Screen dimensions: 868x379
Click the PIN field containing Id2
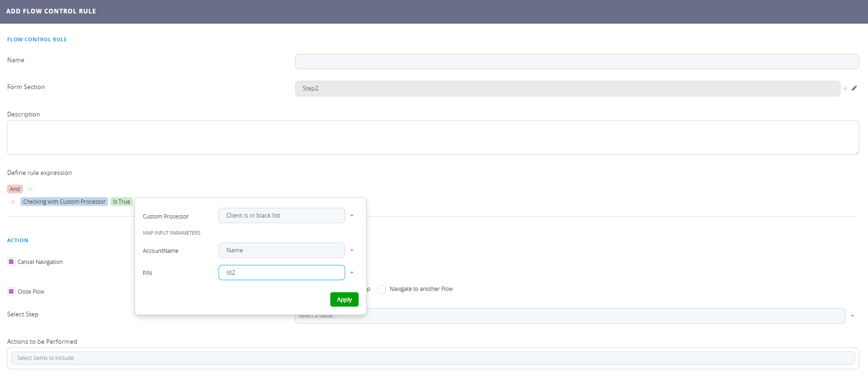pyautogui.click(x=282, y=273)
